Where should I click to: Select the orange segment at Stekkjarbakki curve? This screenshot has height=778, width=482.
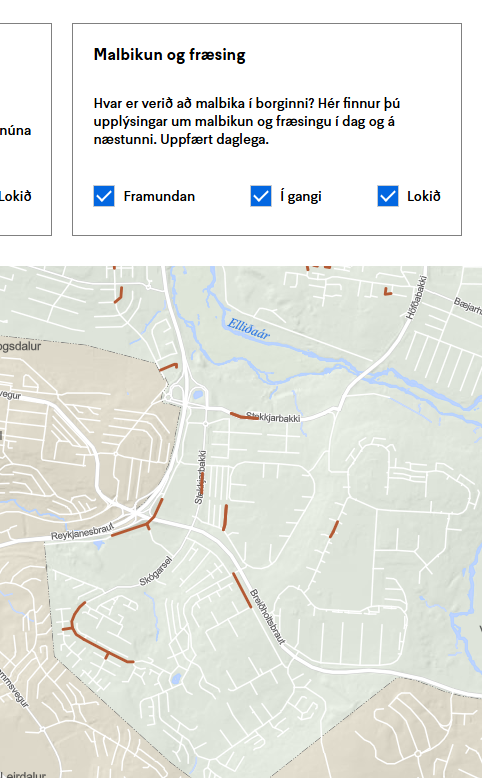[244, 416]
